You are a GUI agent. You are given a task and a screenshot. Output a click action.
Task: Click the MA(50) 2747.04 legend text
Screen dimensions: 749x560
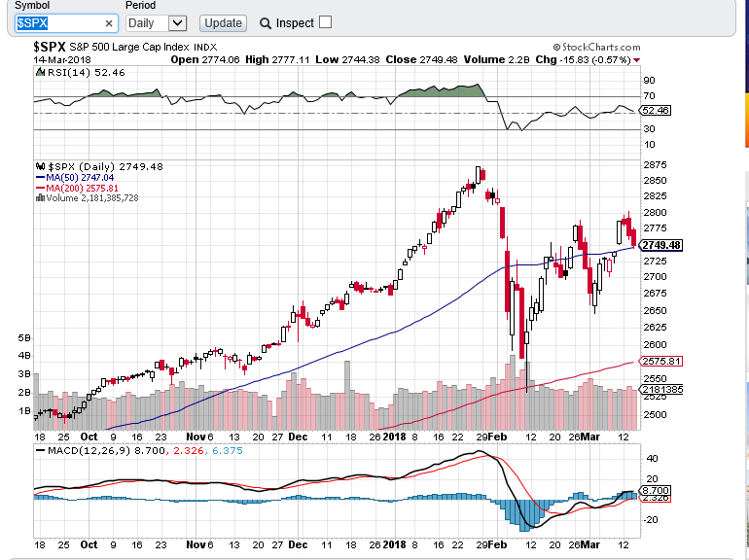pyautogui.click(x=80, y=177)
